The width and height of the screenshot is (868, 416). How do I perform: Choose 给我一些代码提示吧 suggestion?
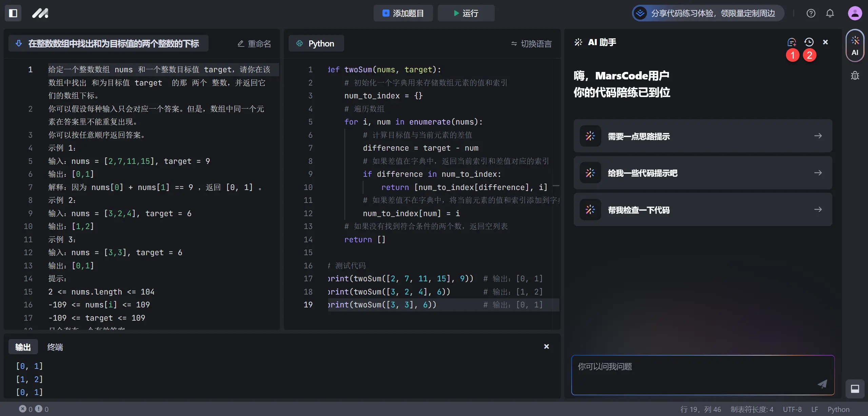(703, 173)
